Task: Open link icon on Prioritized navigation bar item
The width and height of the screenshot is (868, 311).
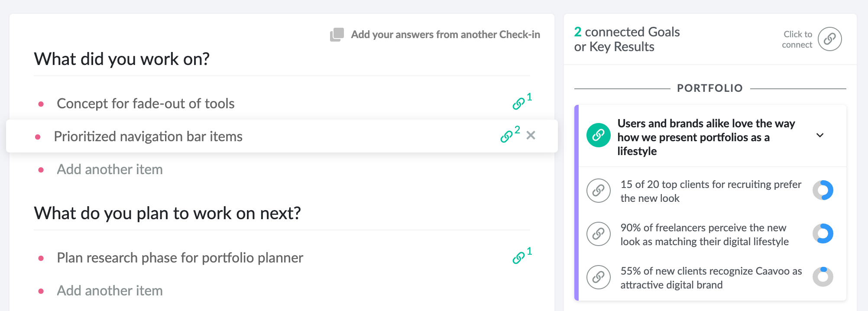Action: point(506,136)
